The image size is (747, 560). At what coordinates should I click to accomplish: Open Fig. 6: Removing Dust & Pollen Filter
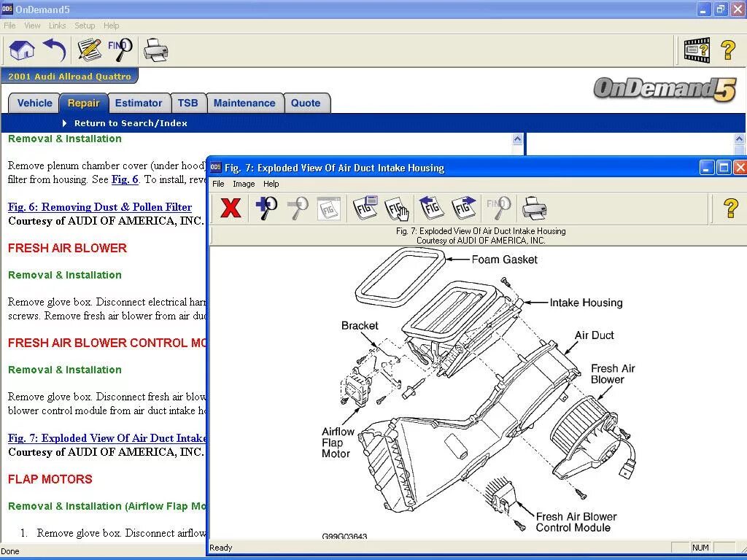click(x=100, y=207)
